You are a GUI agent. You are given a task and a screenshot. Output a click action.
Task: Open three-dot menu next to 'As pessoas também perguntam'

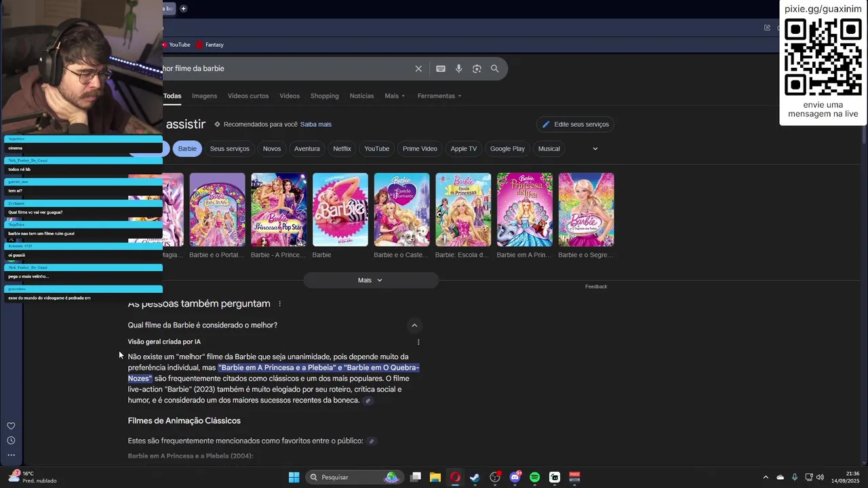279,304
